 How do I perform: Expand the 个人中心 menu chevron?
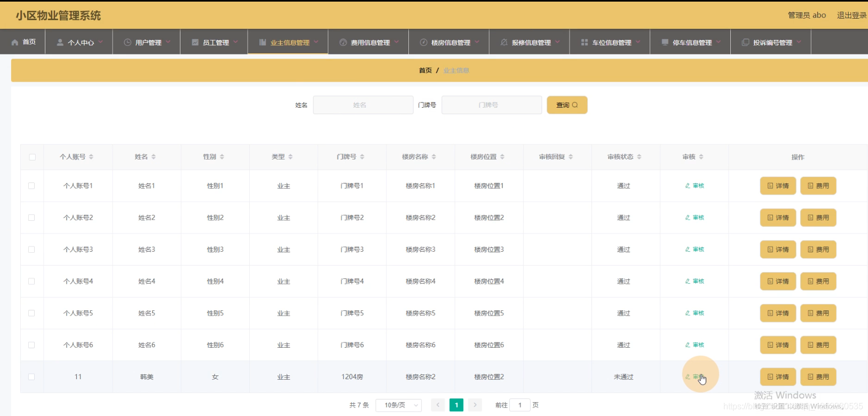[x=100, y=42]
